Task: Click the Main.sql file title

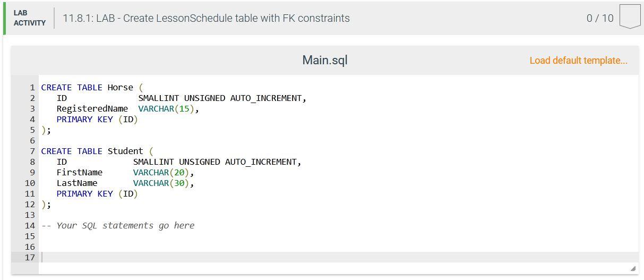Action: [x=324, y=60]
